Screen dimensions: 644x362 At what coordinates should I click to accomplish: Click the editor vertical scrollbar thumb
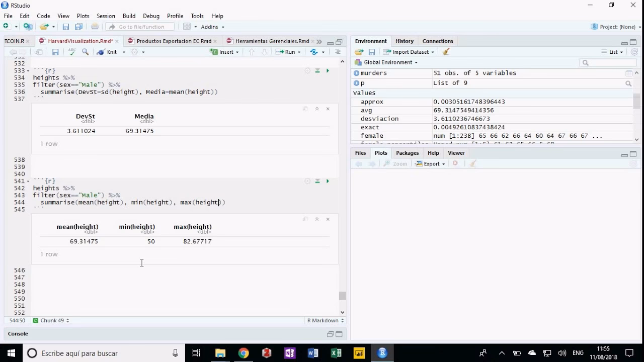[343, 296]
